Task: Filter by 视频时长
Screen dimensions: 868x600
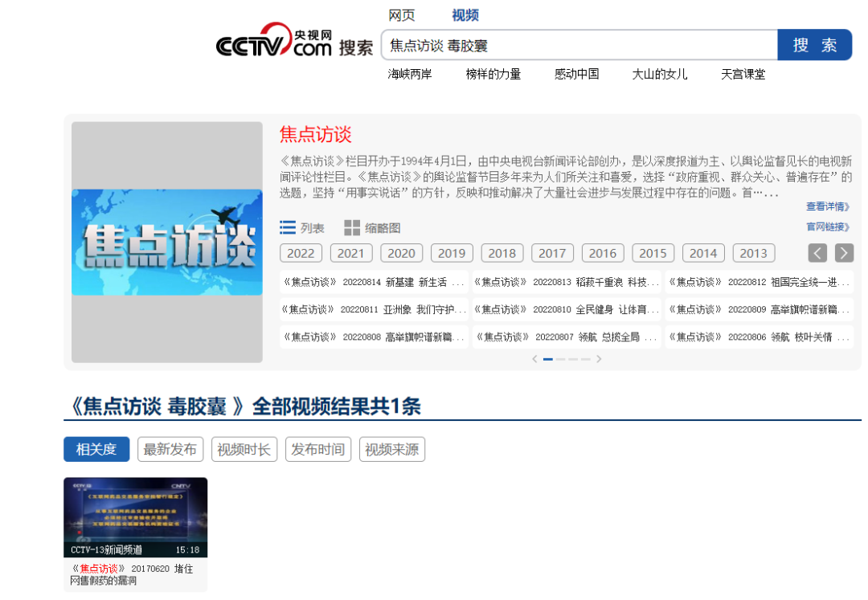Action: pos(244,450)
